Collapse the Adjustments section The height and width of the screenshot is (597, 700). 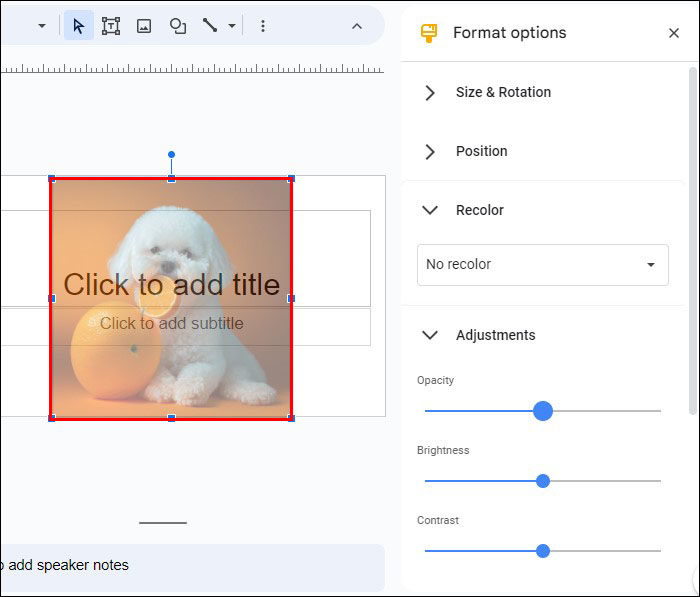pyautogui.click(x=430, y=335)
